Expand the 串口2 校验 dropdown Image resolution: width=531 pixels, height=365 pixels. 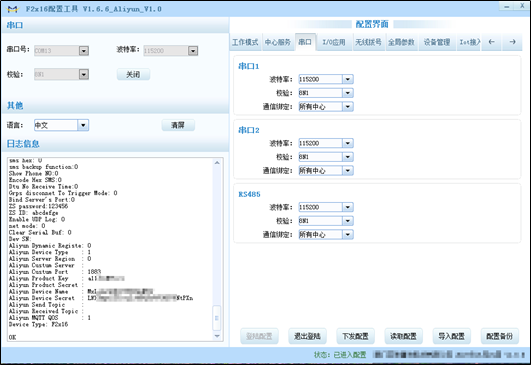pyautogui.click(x=348, y=157)
